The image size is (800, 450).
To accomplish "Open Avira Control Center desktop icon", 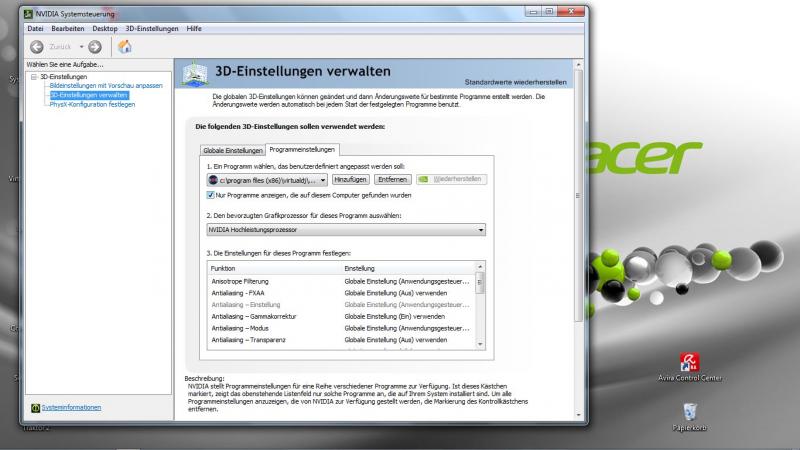I will coord(689,367).
